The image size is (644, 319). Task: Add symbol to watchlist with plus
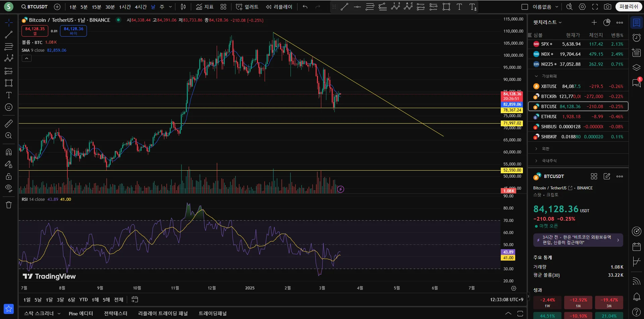594,22
